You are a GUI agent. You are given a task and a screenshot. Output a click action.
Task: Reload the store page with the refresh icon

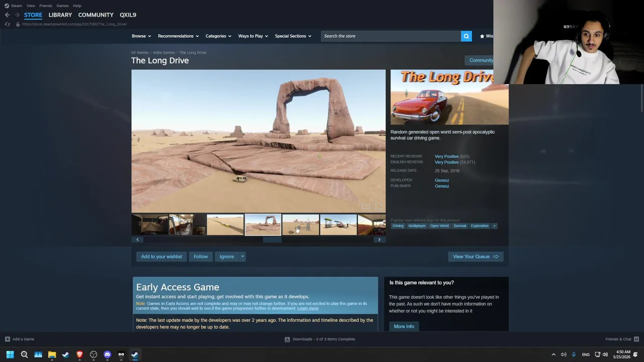(x=7, y=24)
